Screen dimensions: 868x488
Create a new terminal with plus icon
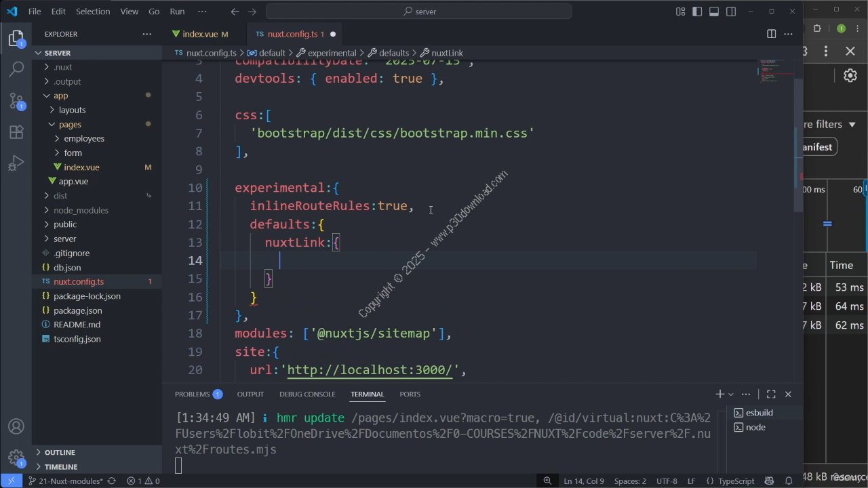point(719,394)
